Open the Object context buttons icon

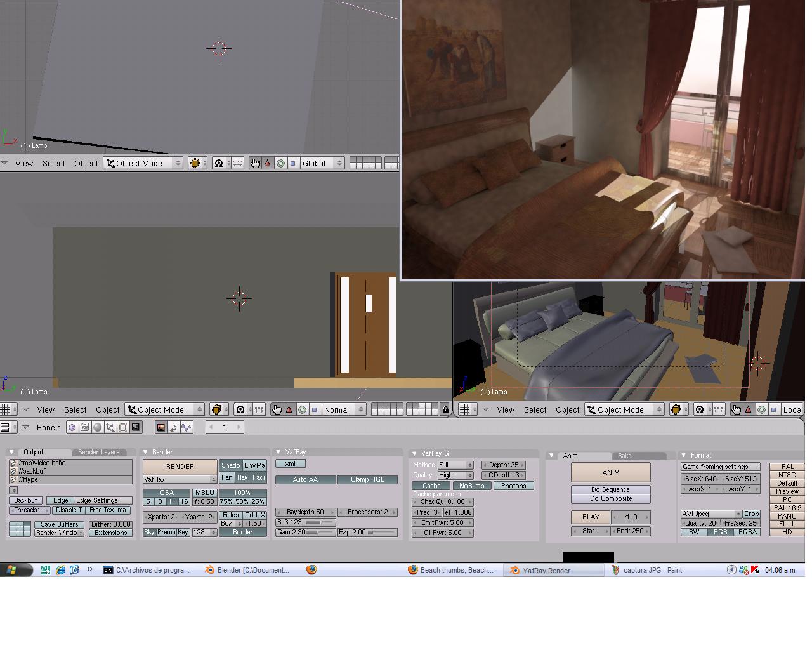(x=110, y=427)
